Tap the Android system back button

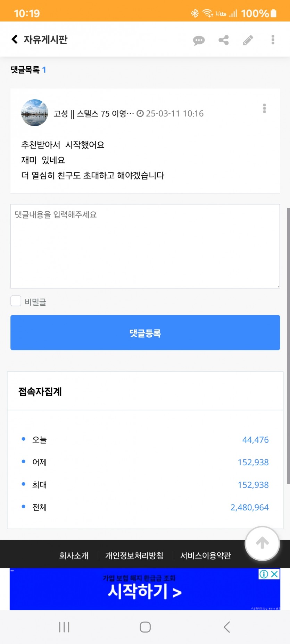tap(227, 627)
